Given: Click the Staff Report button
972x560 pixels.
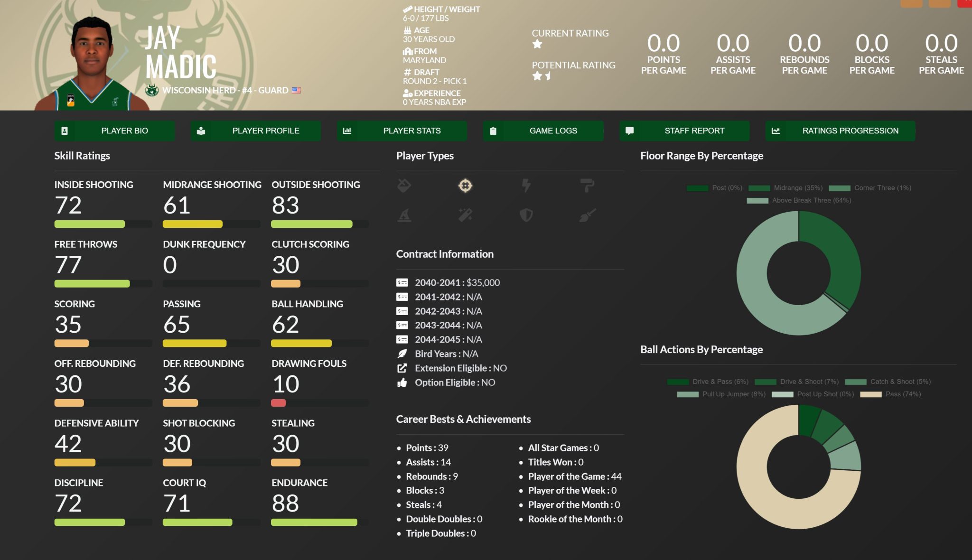Looking at the screenshot, I should 684,131.
